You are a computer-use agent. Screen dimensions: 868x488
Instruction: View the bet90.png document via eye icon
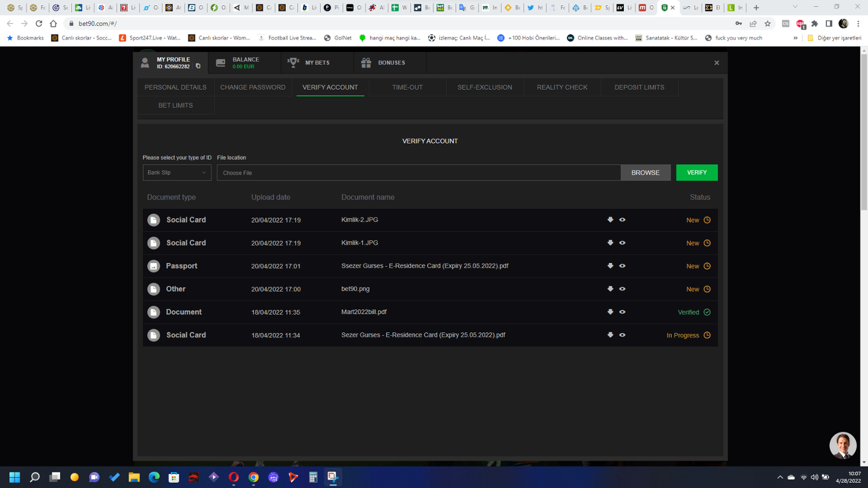pos(622,289)
